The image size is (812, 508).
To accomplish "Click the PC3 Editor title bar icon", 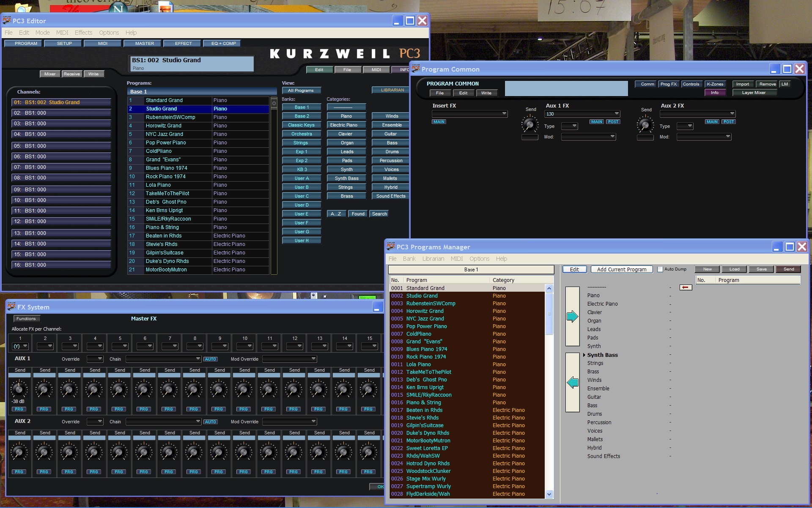I will pos(6,20).
